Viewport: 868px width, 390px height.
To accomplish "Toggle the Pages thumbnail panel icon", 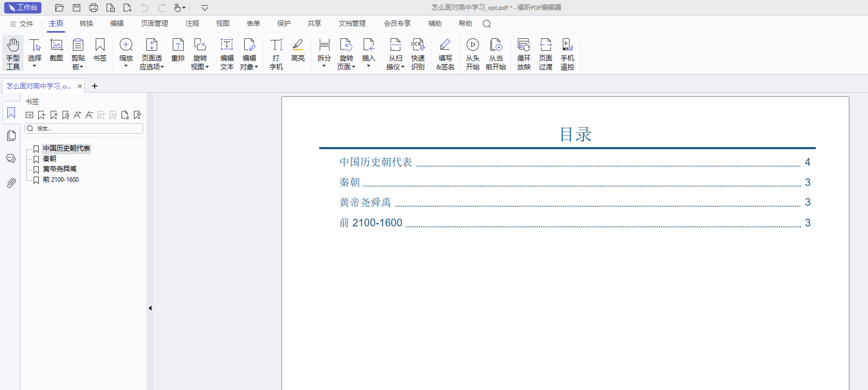I will (11, 136).
